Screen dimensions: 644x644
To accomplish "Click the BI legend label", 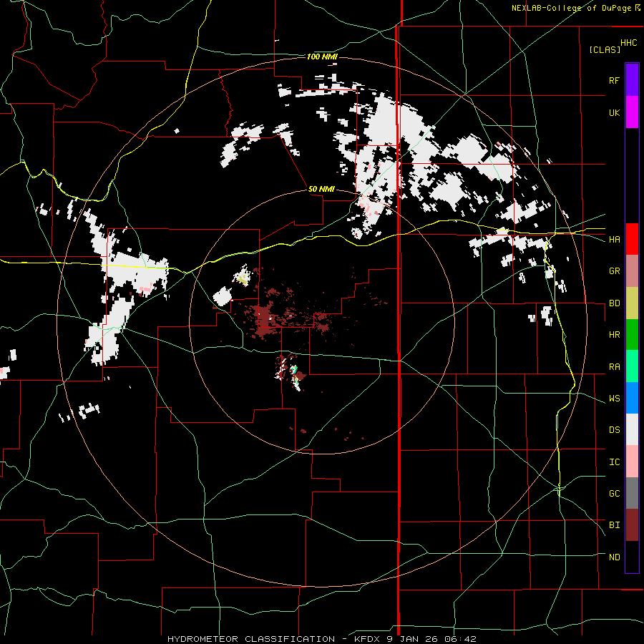I will tap(614, 525).
